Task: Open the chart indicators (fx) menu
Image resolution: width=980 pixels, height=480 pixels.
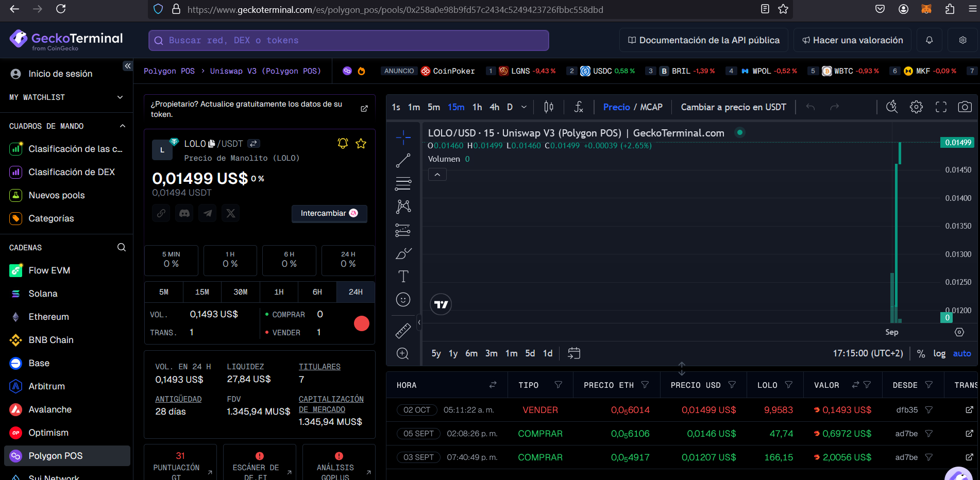Action: click(579, 107)
